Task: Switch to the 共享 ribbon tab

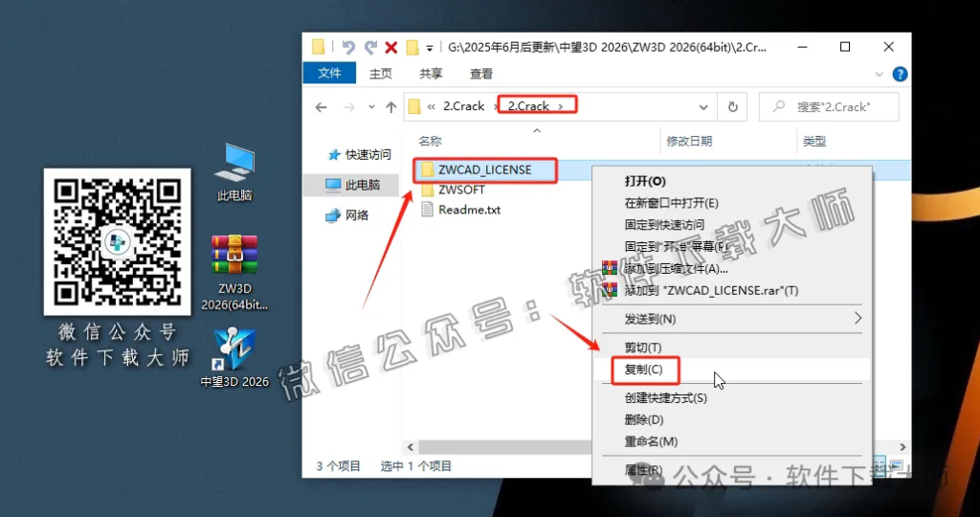Action: [x=431, y=74]
